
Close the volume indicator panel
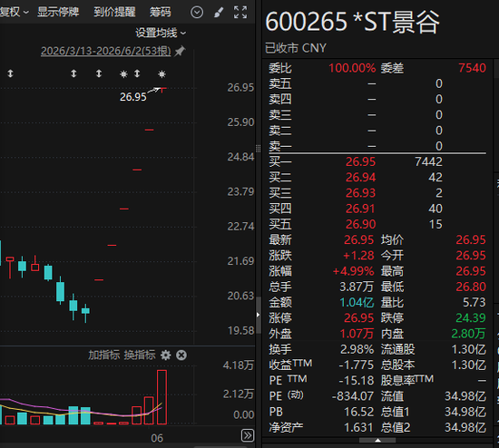(181, 355)
